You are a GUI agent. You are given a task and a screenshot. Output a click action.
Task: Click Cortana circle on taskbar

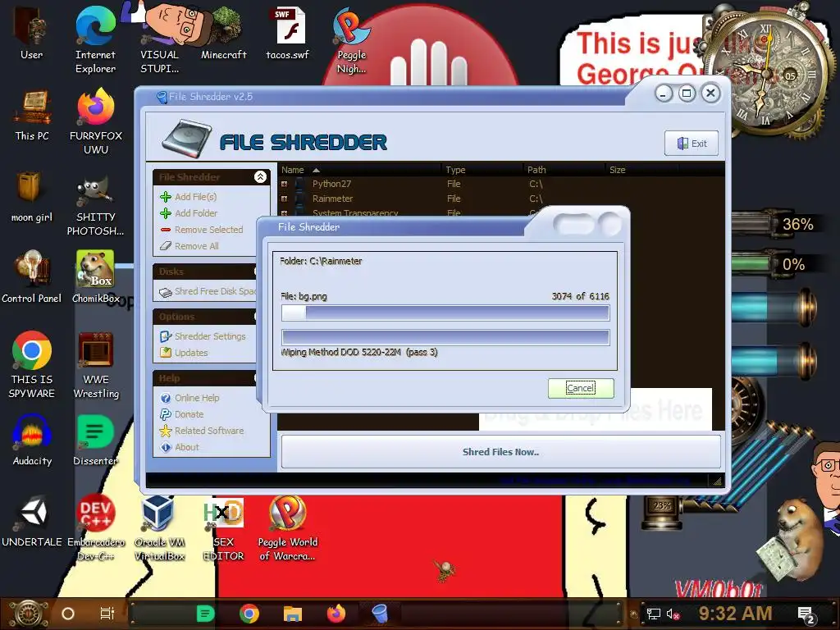pyautogui.click(x=67, y=614)
